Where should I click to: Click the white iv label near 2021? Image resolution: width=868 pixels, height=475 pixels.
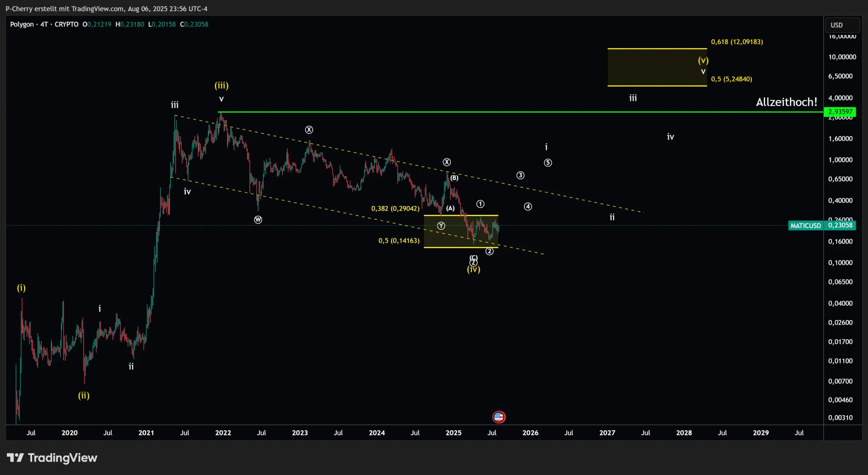pyautogui.click(x=187, y=191)
